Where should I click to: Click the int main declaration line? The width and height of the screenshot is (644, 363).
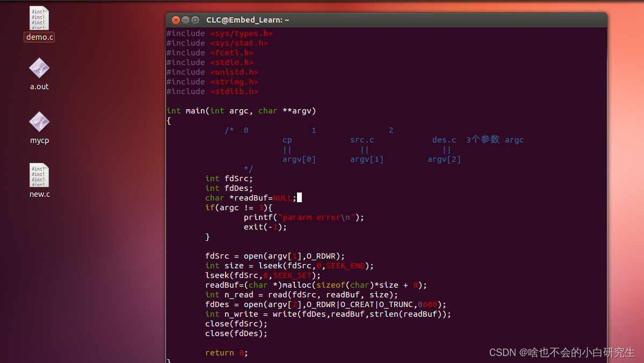[x=240, y=110]
